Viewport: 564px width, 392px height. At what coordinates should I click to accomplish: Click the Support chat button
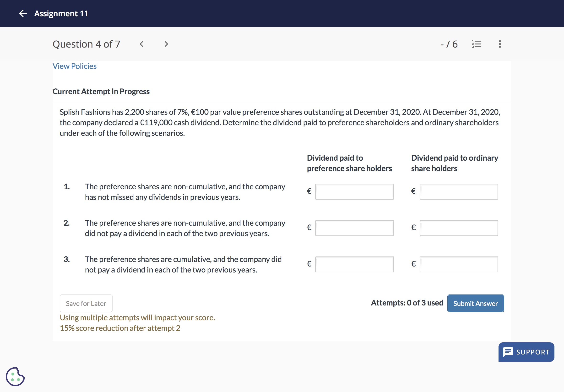(526, 352)
